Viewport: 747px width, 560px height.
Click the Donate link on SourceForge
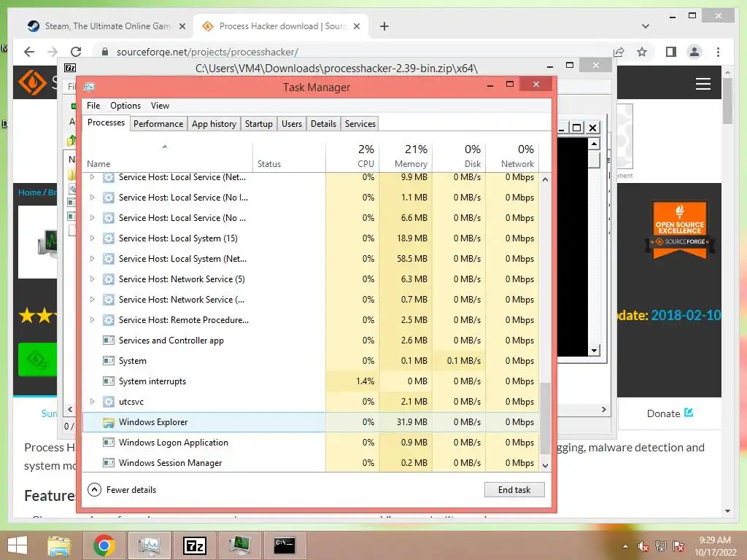click(670, 413)
